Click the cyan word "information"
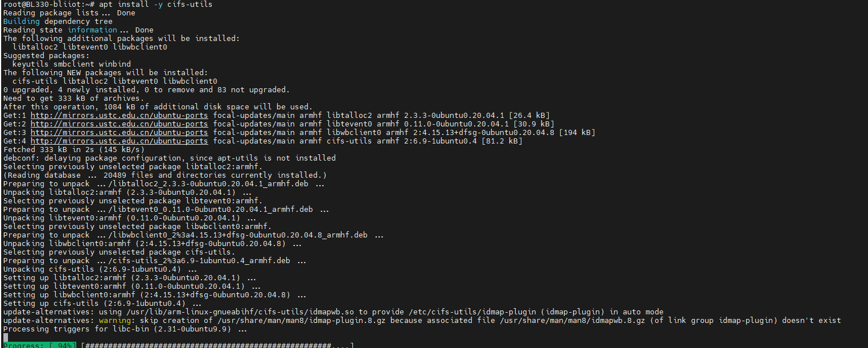 92,30
